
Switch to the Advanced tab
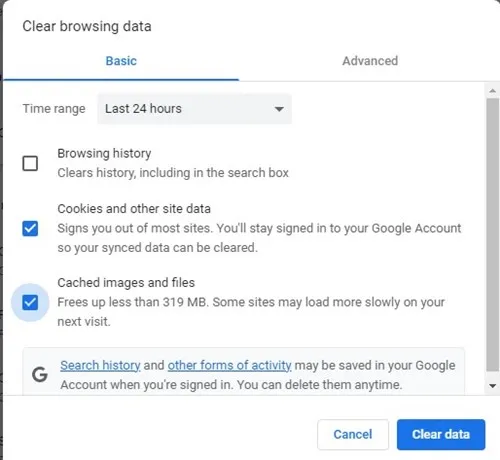[370, 61]
